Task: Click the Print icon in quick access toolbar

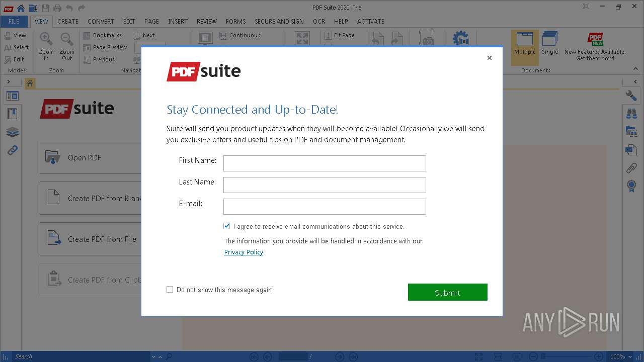Action: pyautogui.click(x=57, y=8)
